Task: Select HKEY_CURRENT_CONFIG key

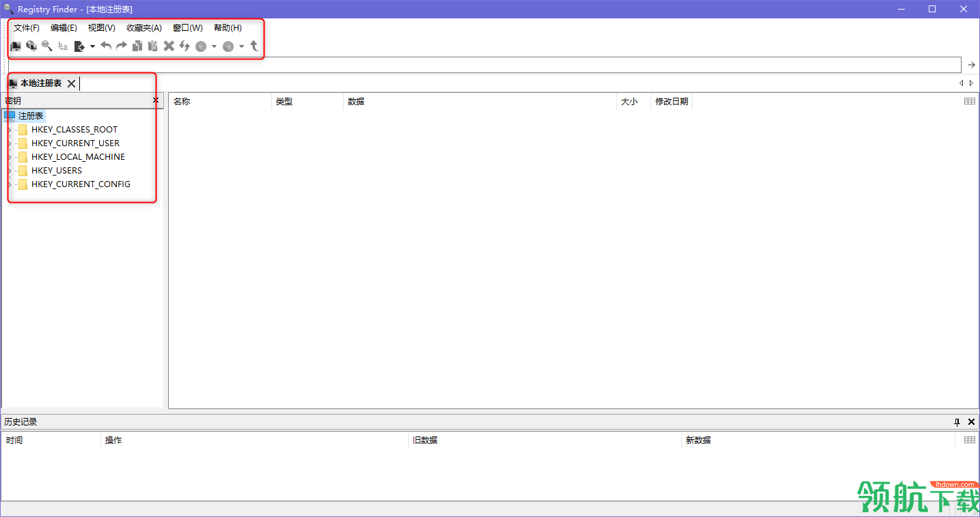Action: pos(81,184)
